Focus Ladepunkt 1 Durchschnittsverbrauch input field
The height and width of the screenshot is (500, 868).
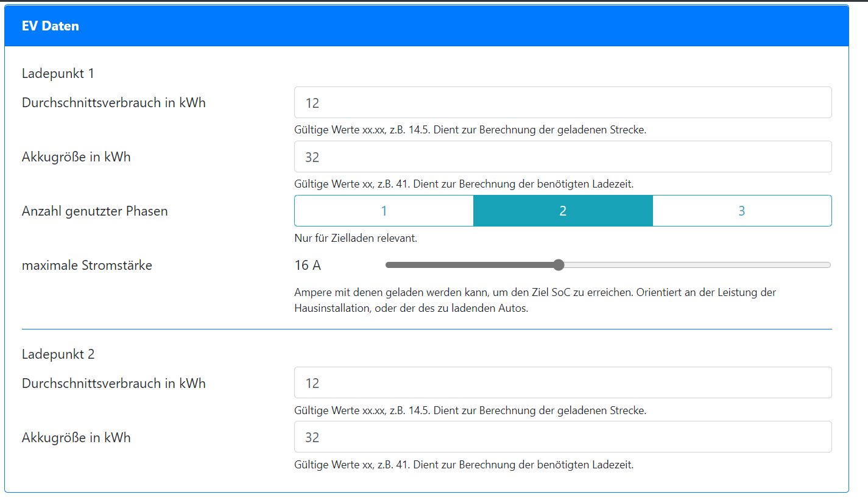[563, 102]
